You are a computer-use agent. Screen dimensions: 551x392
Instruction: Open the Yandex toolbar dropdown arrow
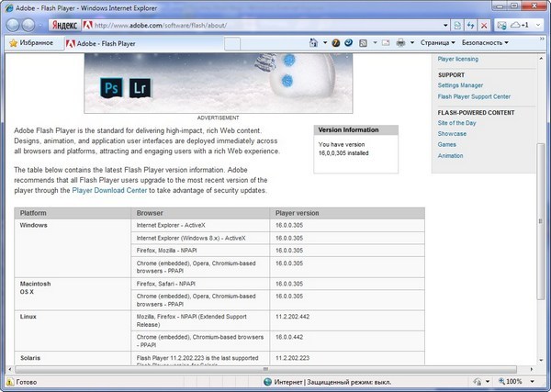click(x=538, y=26)
